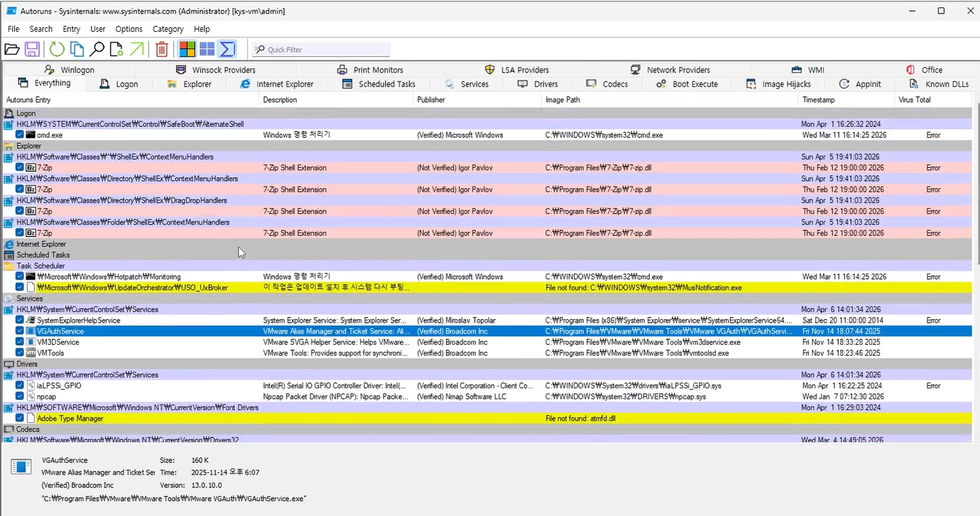Click the SystemExplorerHelpService entry icon
980x516 pixels.
(x=31, y=320)
